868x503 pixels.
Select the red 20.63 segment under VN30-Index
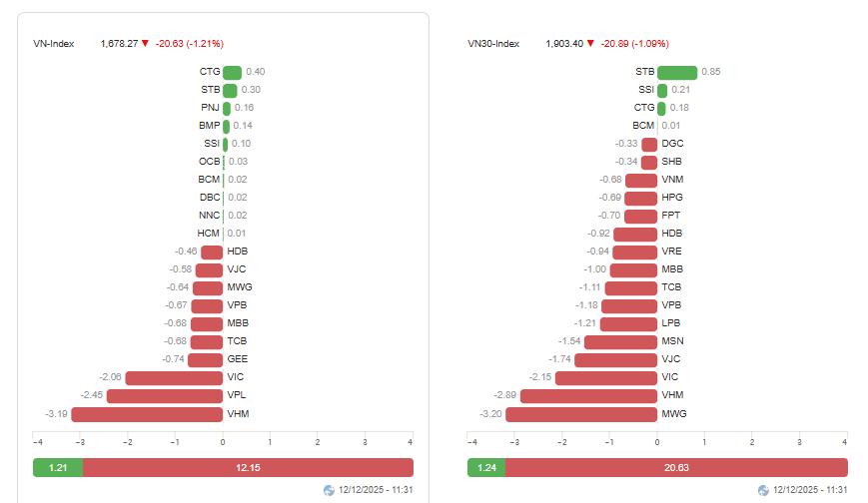point(676,467)
